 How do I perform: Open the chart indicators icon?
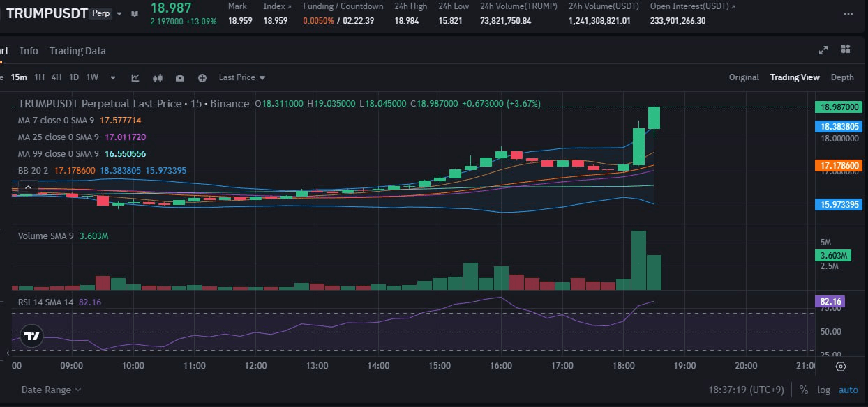pyautogui.click(x=135, y=77)
